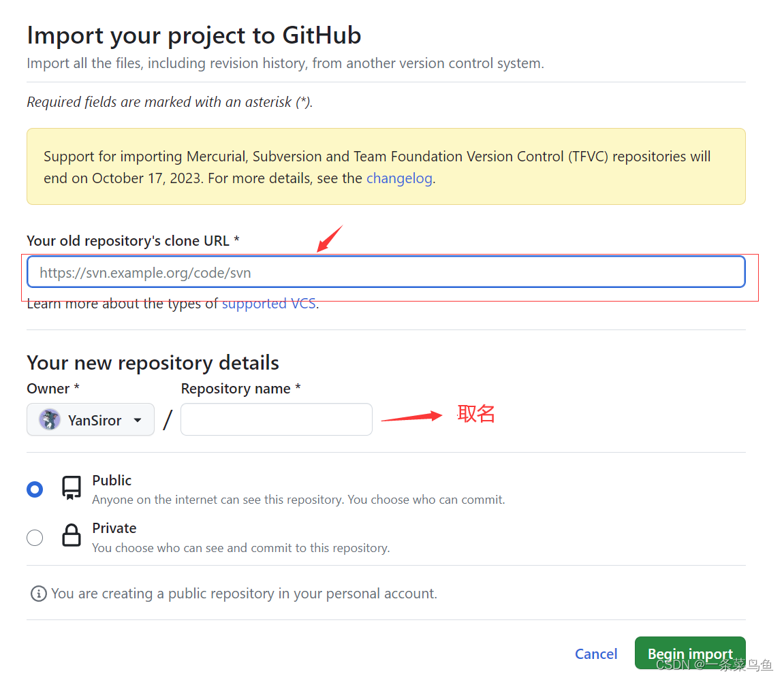Click the info icon before the public repository notice
The image size is (784, 678).
(39, 594)
